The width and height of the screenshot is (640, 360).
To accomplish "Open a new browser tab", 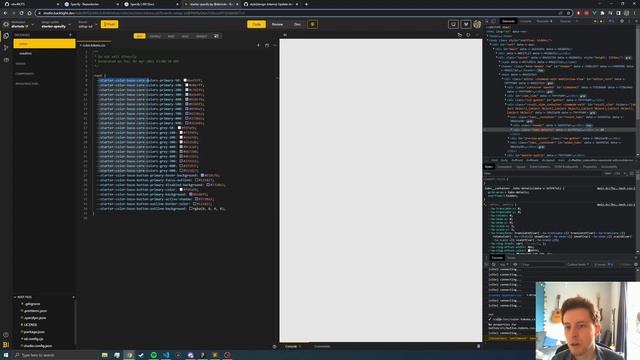I will 307,4.
